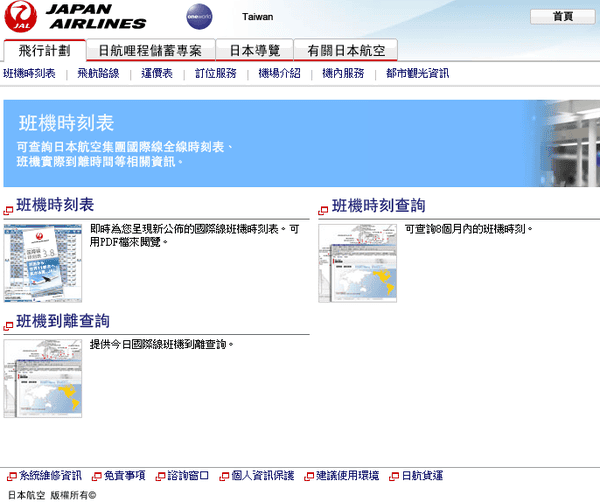This screenshot has height=502, width=600.
Task: Open the 諮詢窗口 footer link
Action: (187, 476)
